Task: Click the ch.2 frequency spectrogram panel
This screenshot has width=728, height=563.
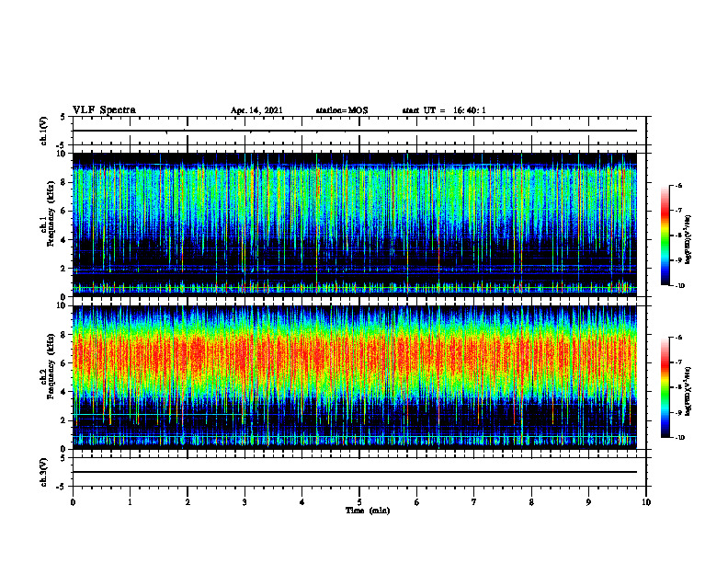Action: [x=355, y=377]
